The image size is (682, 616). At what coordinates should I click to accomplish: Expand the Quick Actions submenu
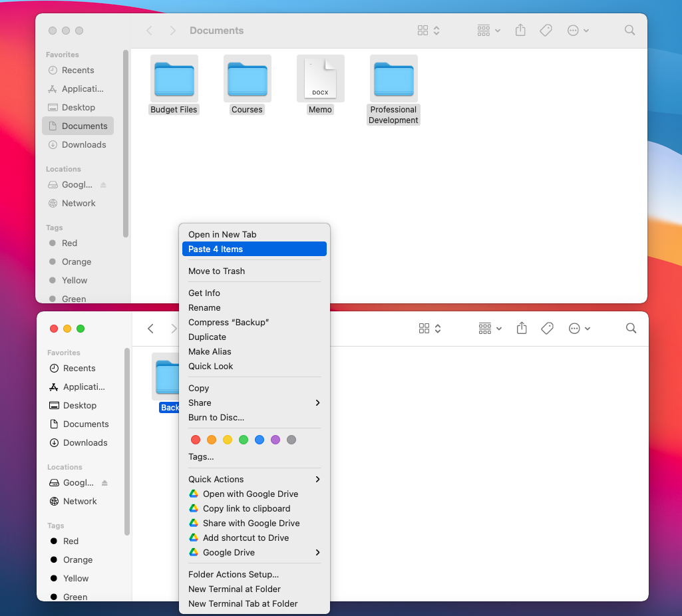tap(317, 480)
